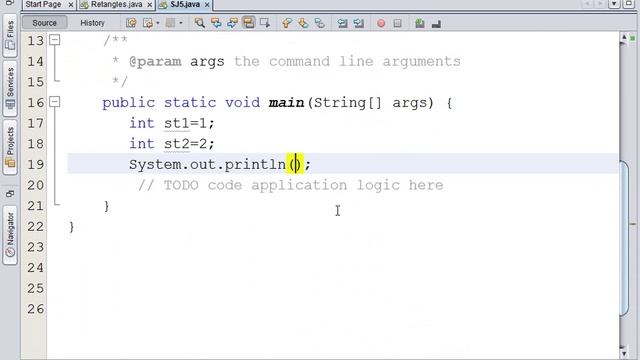Find the previous occurrence icon

pos(216,23)
